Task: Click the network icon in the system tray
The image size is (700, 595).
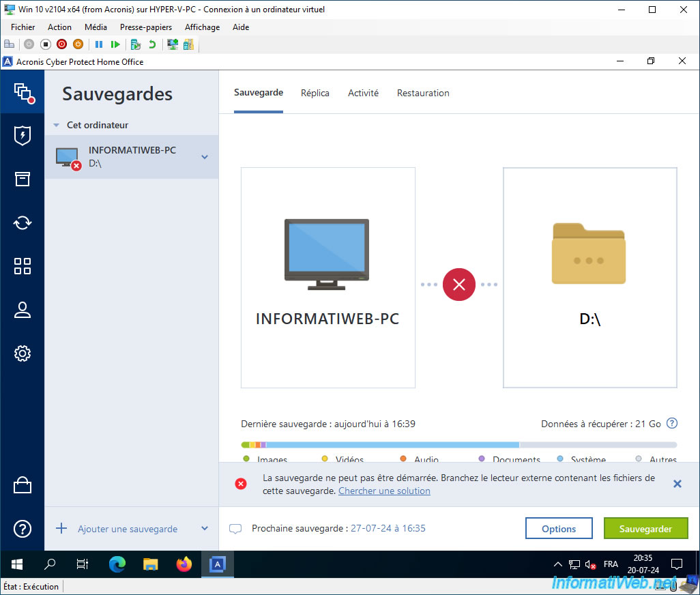Action: click(574, 565)
